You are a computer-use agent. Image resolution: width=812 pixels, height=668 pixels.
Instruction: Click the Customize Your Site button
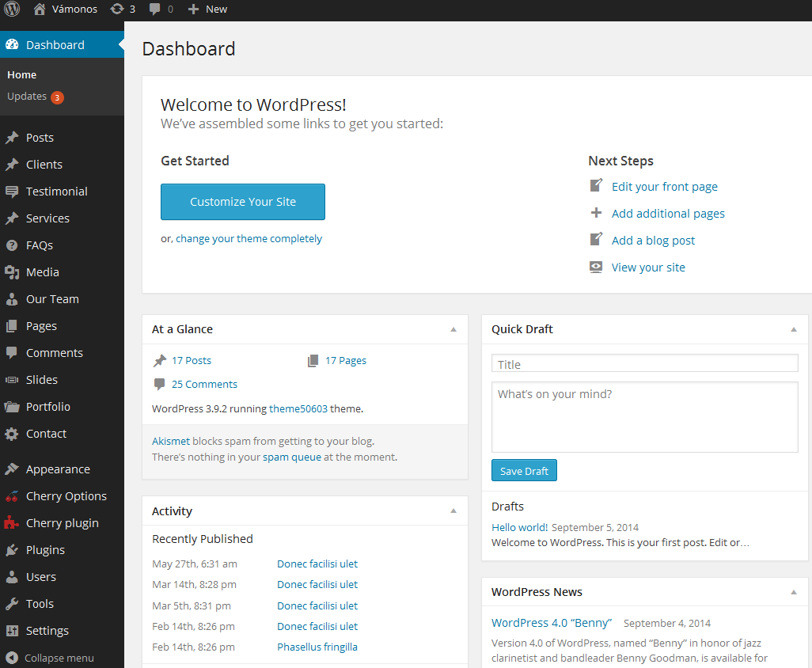[242, 202]
